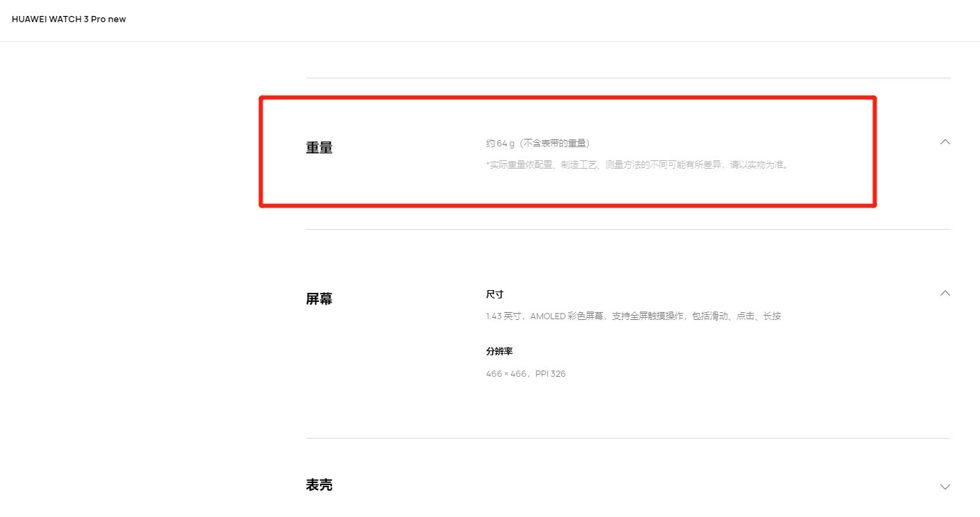Screen dimensions: 980x517
Task: Click the PPI 326 text
Action: 550,374
